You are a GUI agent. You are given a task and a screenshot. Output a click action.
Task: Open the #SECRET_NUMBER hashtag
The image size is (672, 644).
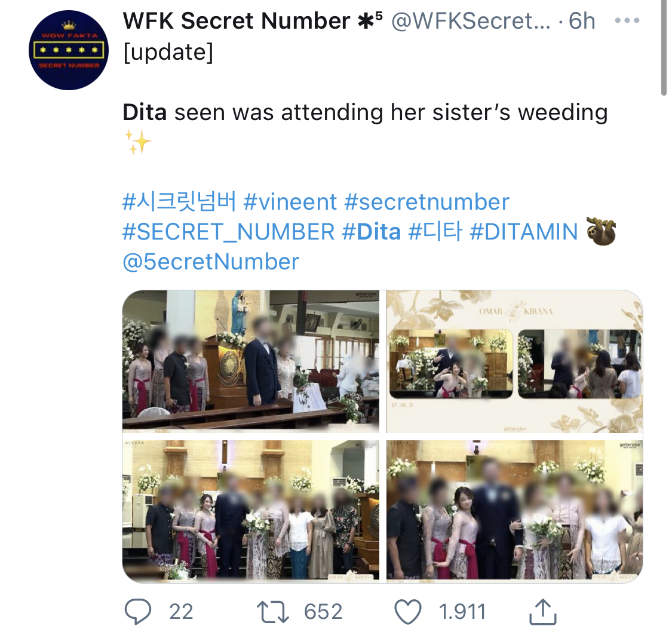(x=228, y=232)
